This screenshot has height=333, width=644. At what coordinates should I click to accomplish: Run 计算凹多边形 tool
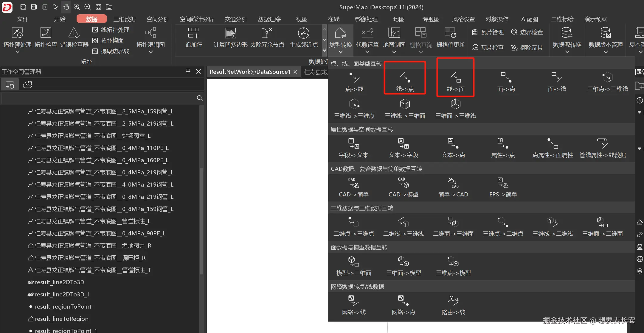(x=230, y=37)
